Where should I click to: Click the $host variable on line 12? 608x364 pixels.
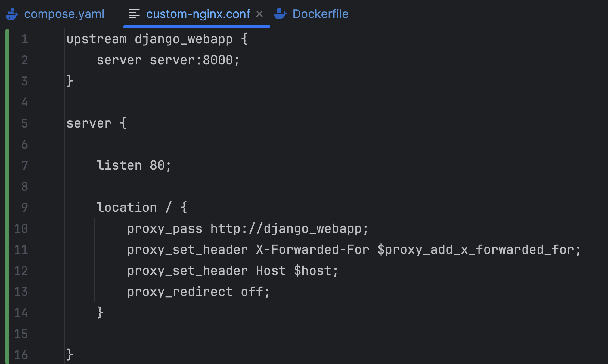point(312,271)
